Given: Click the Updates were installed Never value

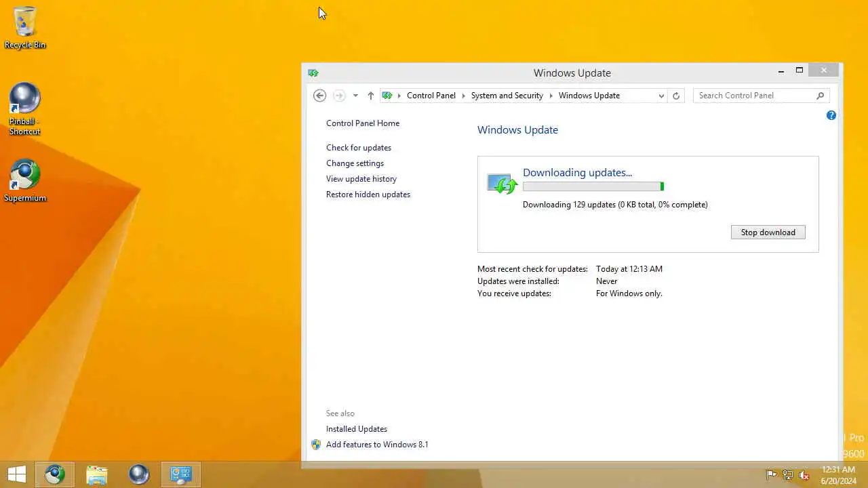Looking at the screenshot, I should pyautogui.click(x=607, y=281).
